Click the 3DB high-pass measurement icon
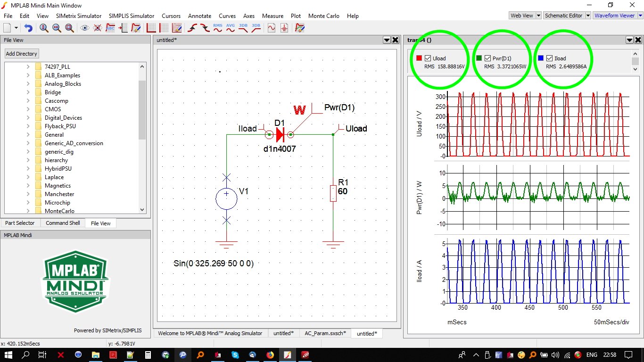This screenshot has height=362, width=644. pyautogui.click(x=256, y=28)
